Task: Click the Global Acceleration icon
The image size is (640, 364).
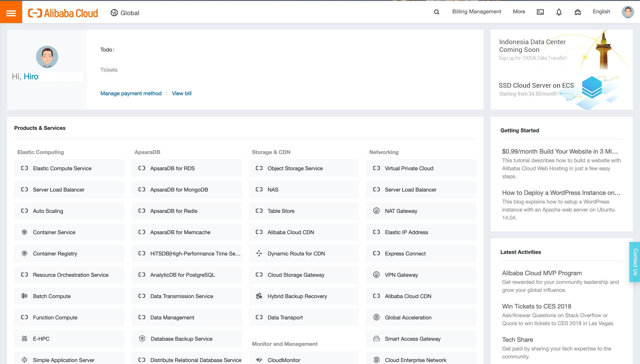Action: click(x=376, y=317)
